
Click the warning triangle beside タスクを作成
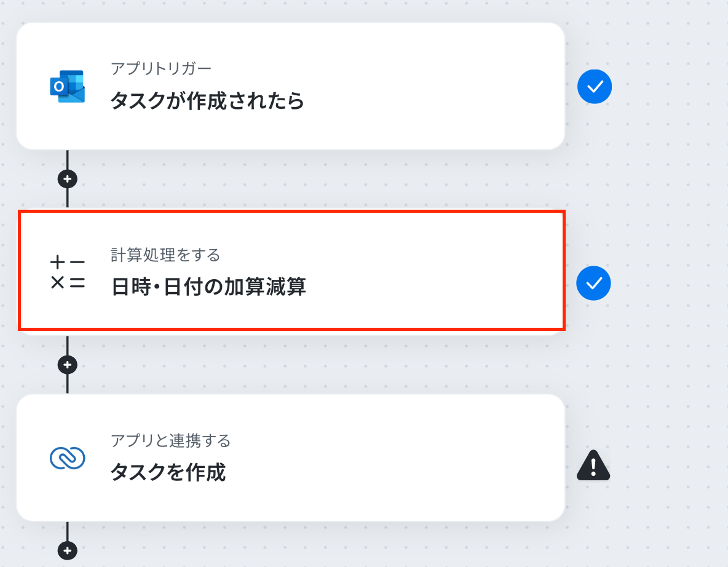point(593,465)
